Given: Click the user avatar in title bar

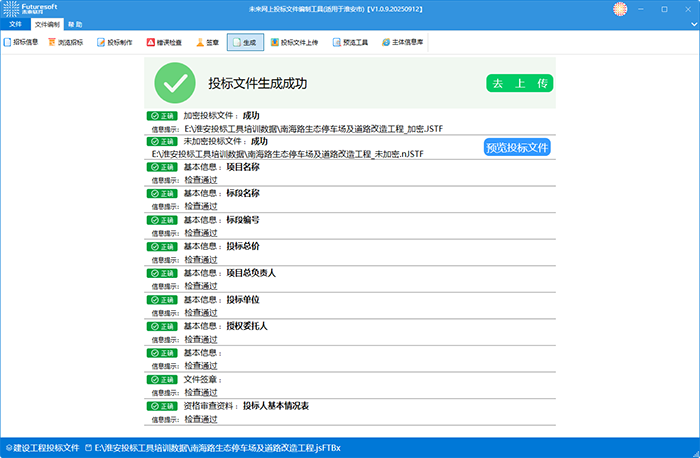Looking at the screenshot, I should click(x=620, y=8).
